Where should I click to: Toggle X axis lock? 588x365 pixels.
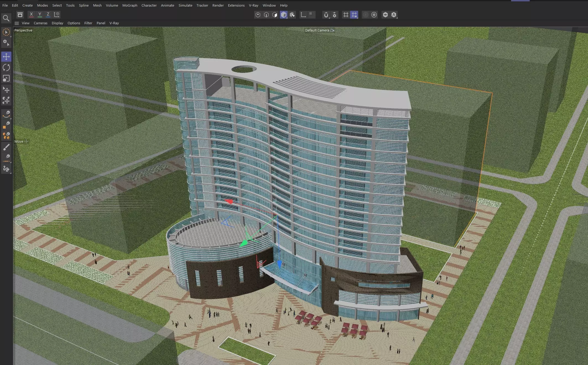click(31, 14)
